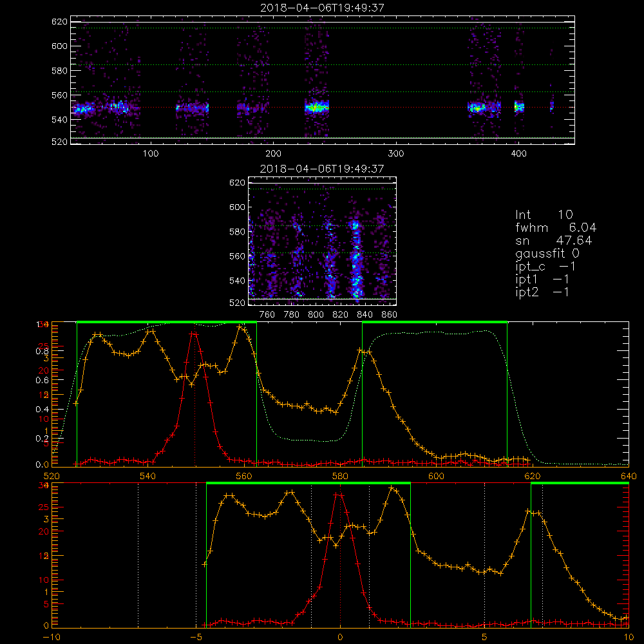Viewport: 644px width, 644px height.
Task: Click x-axis label '-5' of the bottom plot
Action: pyautogui.click(x=196, y=637)
